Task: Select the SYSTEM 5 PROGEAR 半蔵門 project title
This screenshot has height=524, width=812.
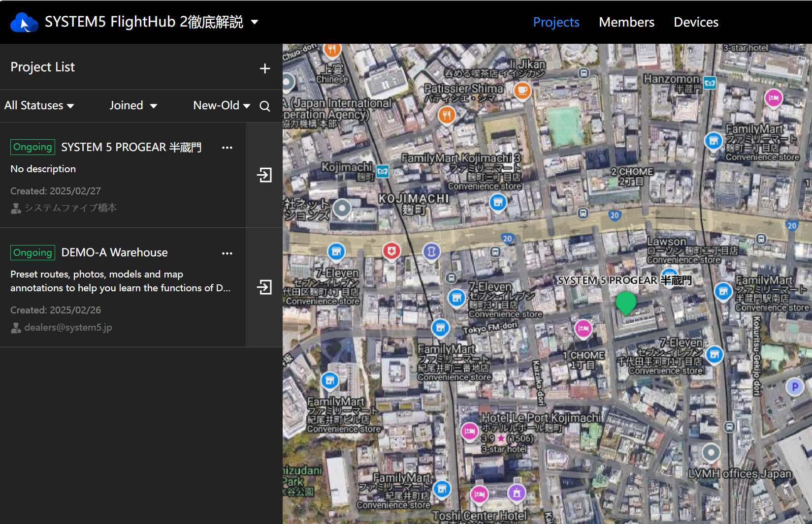Action: point(131,147)
